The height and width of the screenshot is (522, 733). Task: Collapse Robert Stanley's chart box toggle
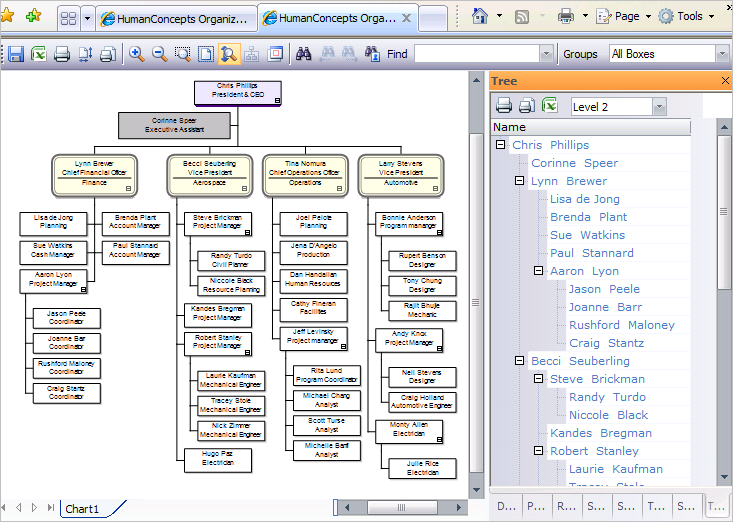(x=248, y=352)
